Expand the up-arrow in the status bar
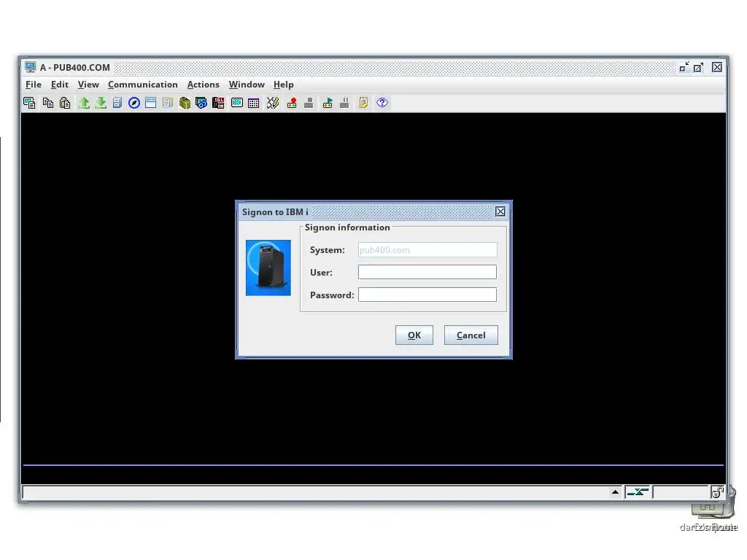This screenshot has width=747, height=560. point(615,492)
